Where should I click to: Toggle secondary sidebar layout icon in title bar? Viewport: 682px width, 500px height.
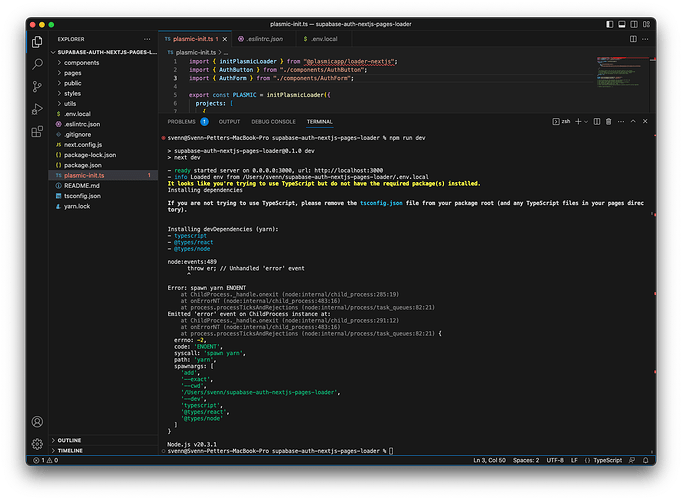click(x=634, y=24)
